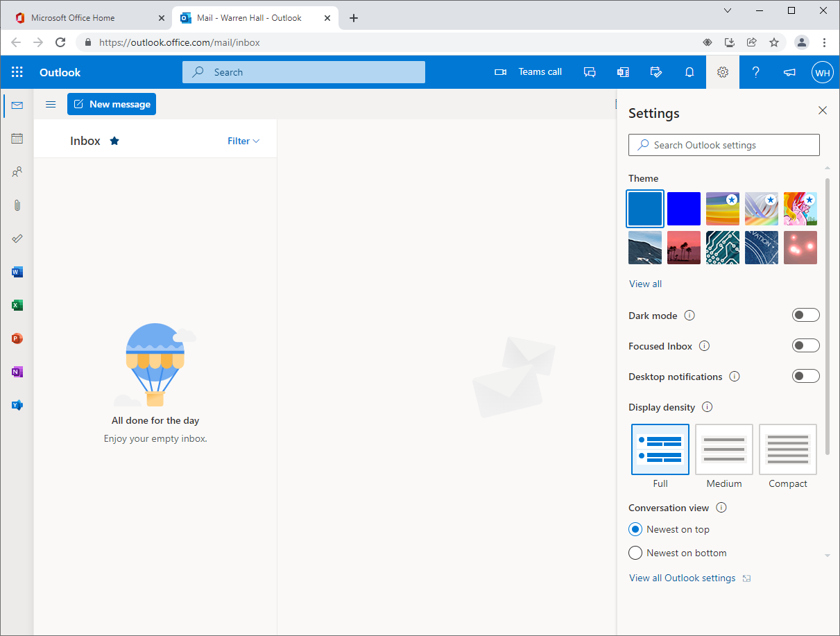Switch to Mail - Warren Hall tab

(255, 18)
